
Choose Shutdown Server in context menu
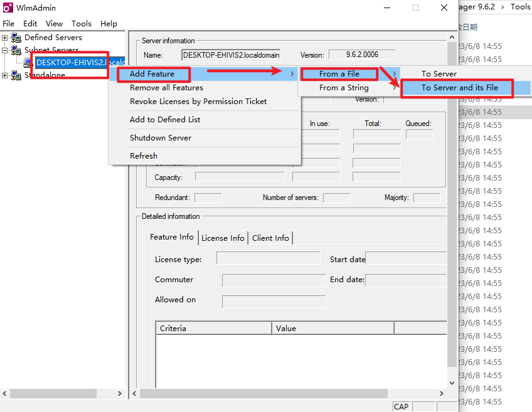pos(160,137)
